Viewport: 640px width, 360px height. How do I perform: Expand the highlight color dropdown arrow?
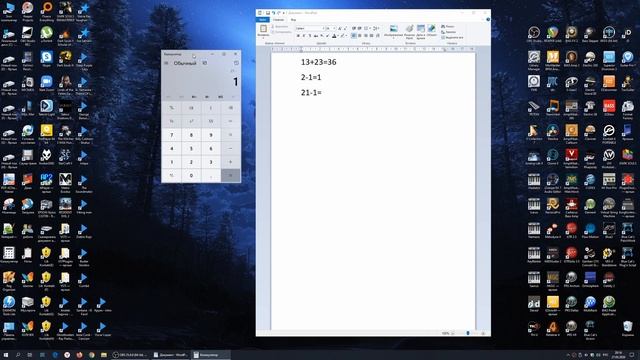pos(347,36)
